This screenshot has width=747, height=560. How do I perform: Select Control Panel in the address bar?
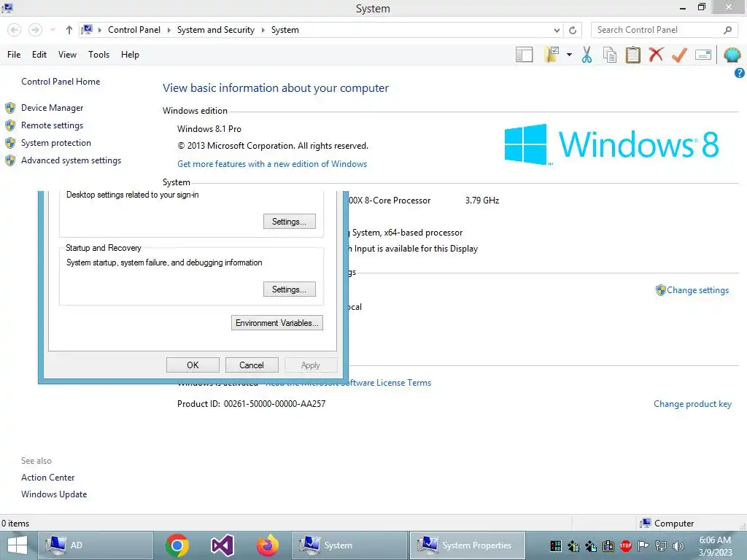(x=134, y=30)
